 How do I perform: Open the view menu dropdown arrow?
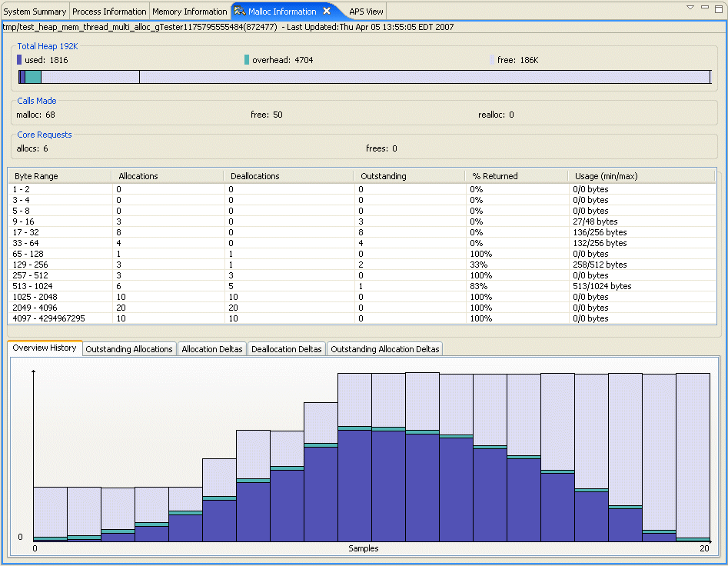pyautogui.click(x=690, y=7)
